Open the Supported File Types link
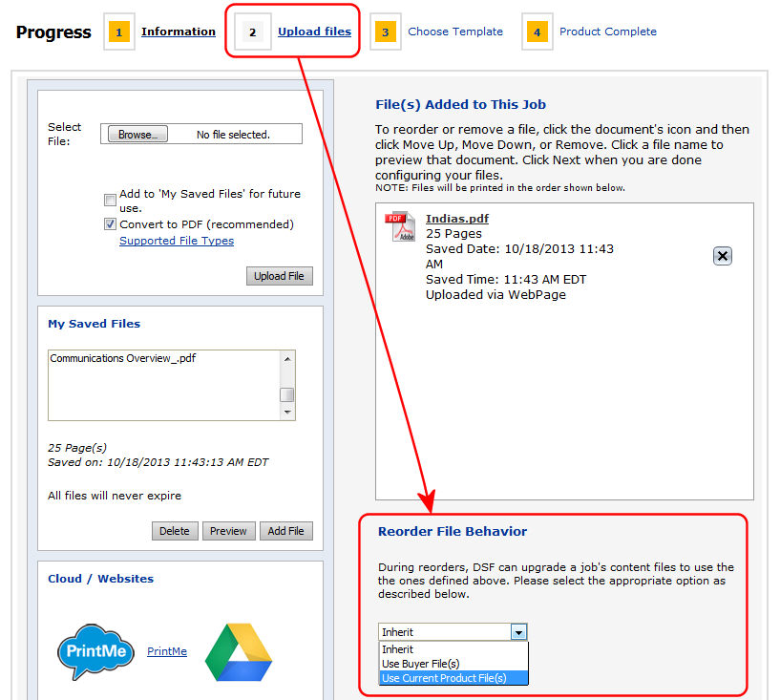The image size is (780, 700). [x=177, y=241]
